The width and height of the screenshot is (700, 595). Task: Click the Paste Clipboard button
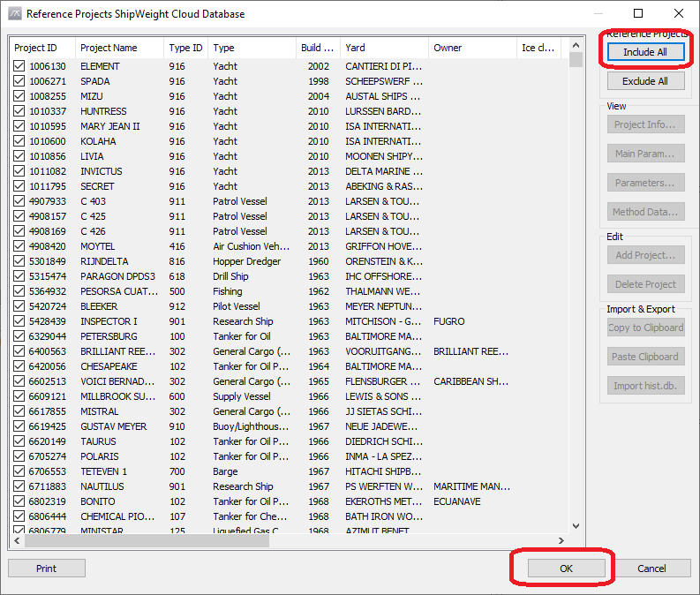(x=645, y=357)
